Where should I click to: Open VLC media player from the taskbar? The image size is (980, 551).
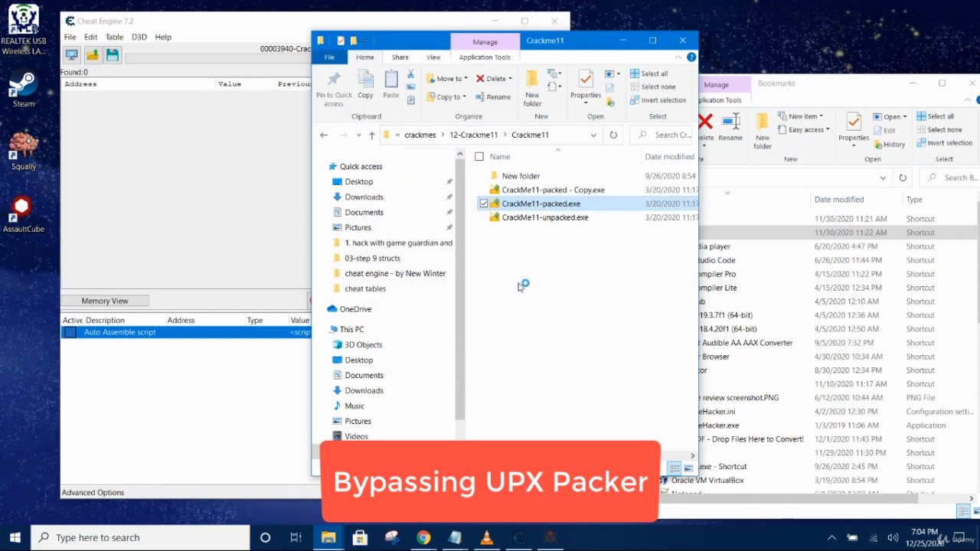pos(486,537)
